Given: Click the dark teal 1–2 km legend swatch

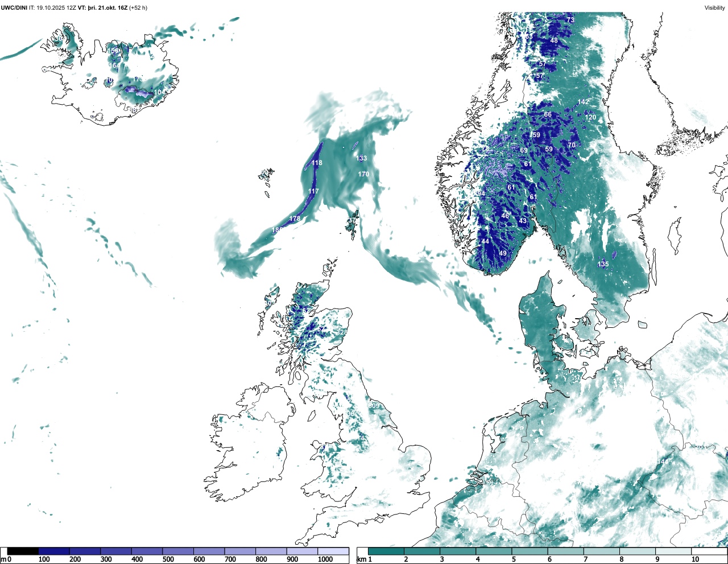Looking at the screenshot, I should [x=386, y=551].
